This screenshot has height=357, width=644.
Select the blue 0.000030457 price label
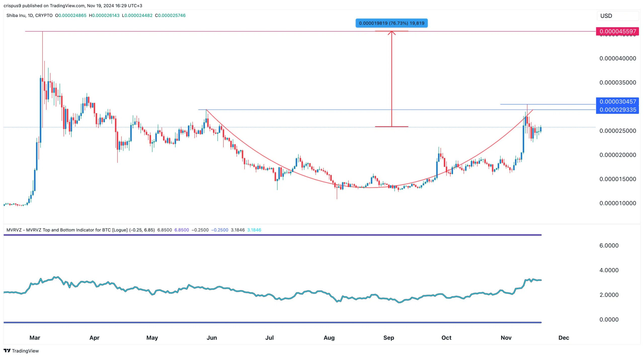tap(618, 102)
